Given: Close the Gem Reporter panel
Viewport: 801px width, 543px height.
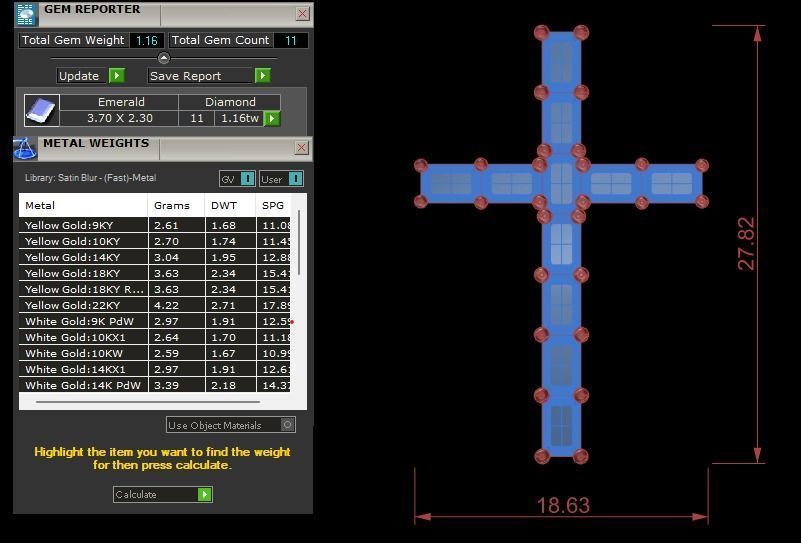Looking at the screenshot, I should tap(302, 14).
